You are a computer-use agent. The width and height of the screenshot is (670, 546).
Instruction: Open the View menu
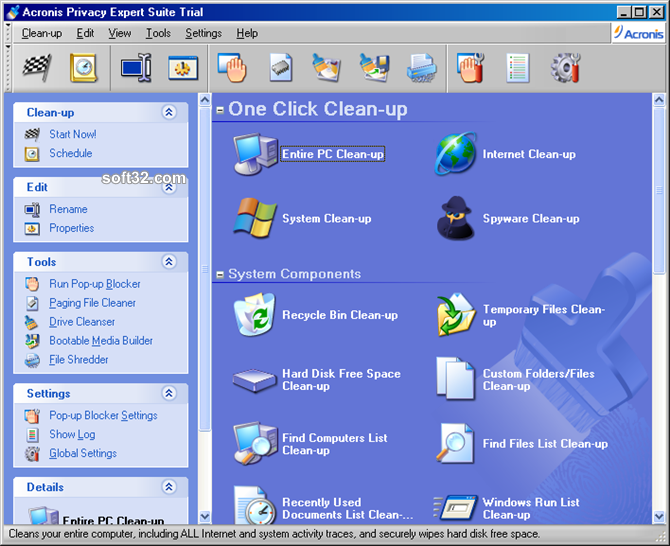click(120, 33)
